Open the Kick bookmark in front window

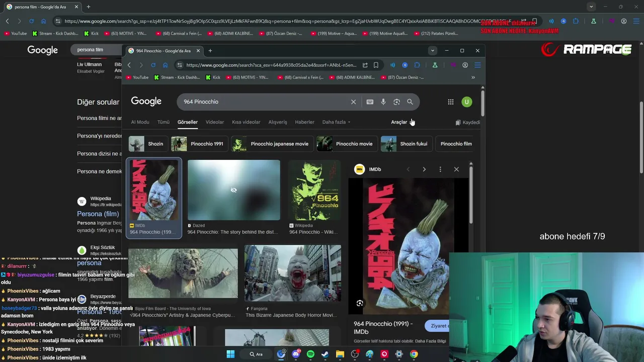[213, 77]
